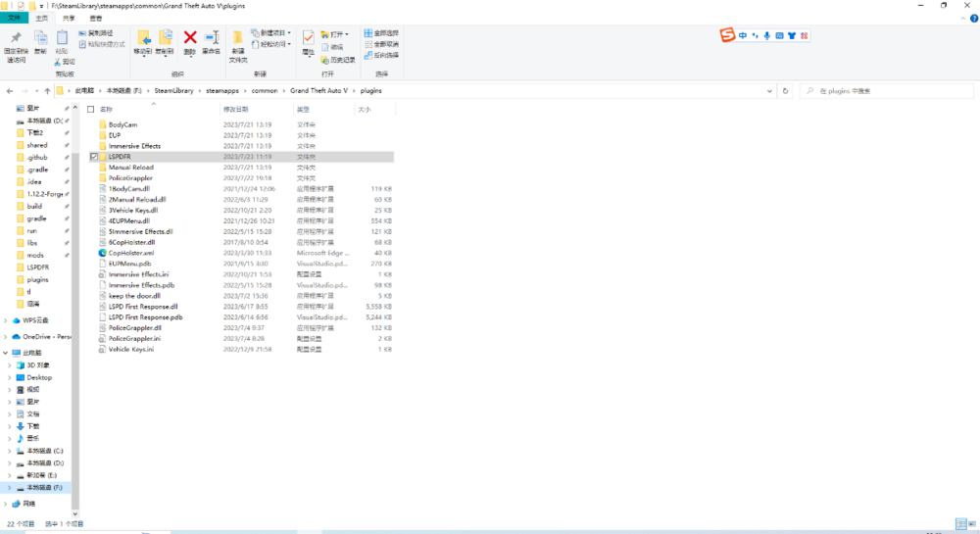Switch to the View (查看) ribbon tab
The height and width of the screenshot is (534, 980).
pos(95,18)
